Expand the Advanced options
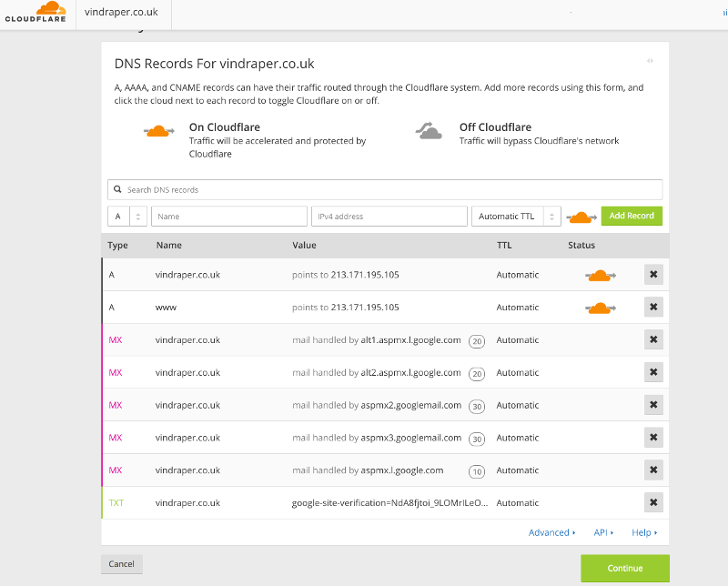 pyautogui.click(x=551, y=532)
